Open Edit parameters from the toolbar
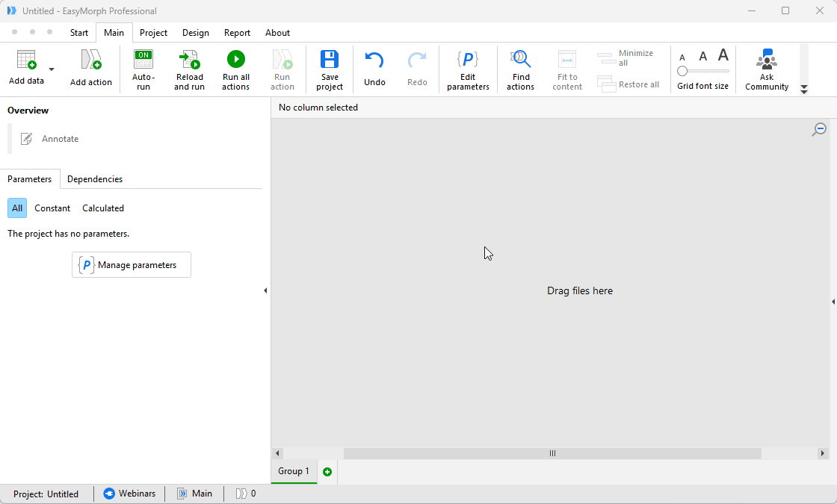Viewport: 837px width, 504px height. pos(468,60)
